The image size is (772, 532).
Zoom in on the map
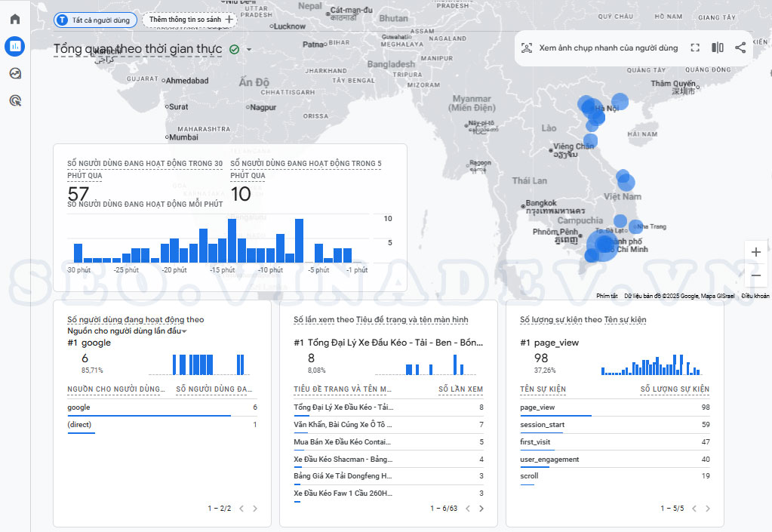click(x=756, y=252)
